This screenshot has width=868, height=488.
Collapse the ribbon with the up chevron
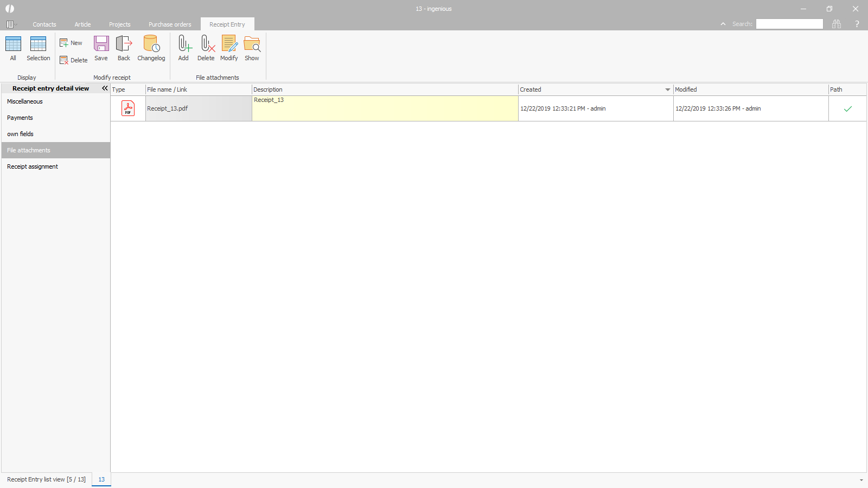click(x=723, y=24)
